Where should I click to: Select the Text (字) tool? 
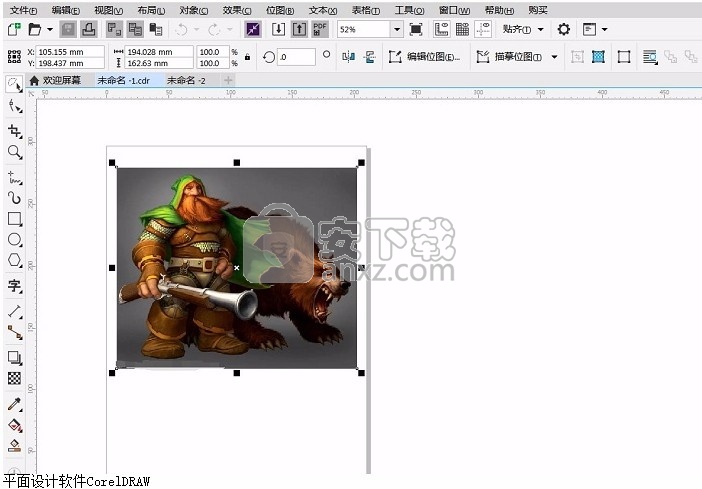tap(14, 286)
